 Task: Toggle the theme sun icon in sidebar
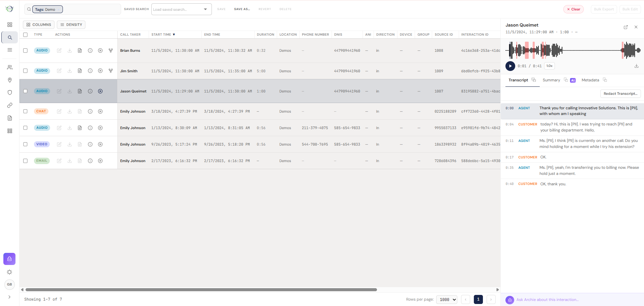(9, 272)
